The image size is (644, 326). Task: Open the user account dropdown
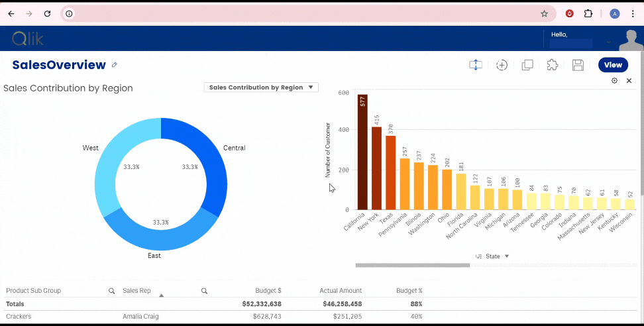(608, 43)
